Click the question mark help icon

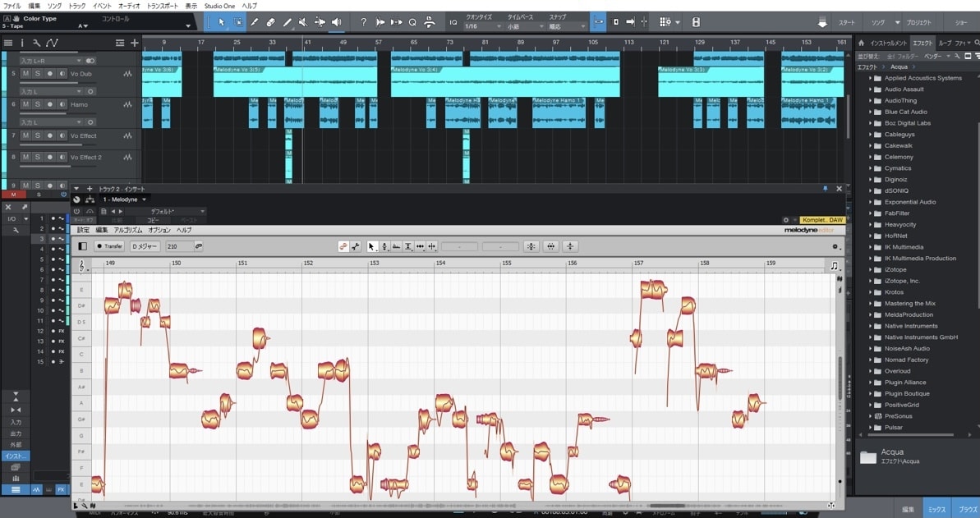pos(364,22)
